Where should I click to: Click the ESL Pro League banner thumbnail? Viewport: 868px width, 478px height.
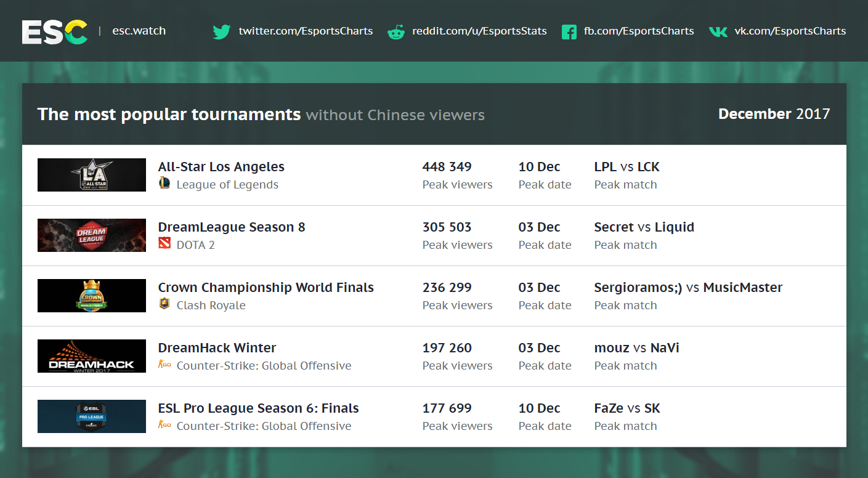pyautogui.click(x=92, y=416)
